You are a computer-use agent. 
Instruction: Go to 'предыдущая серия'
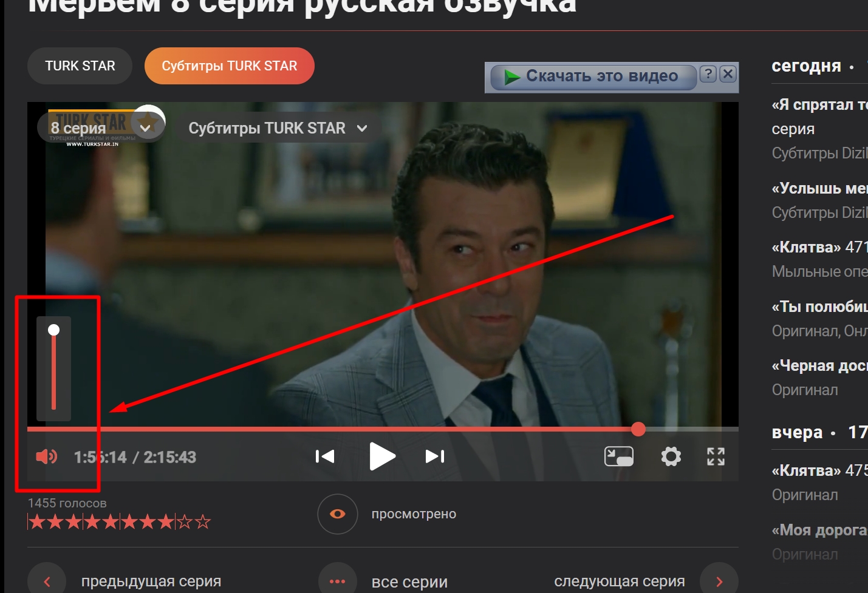point(151,581)
